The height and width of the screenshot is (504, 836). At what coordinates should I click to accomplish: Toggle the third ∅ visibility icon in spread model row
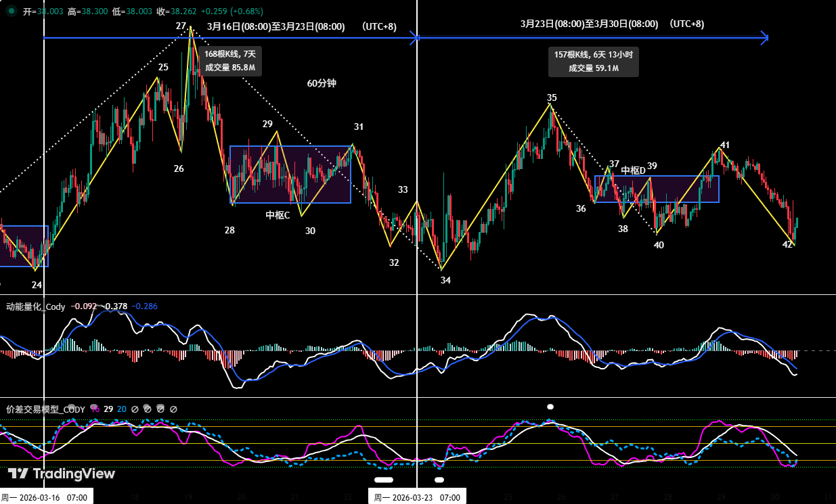[x=161, y=409]
